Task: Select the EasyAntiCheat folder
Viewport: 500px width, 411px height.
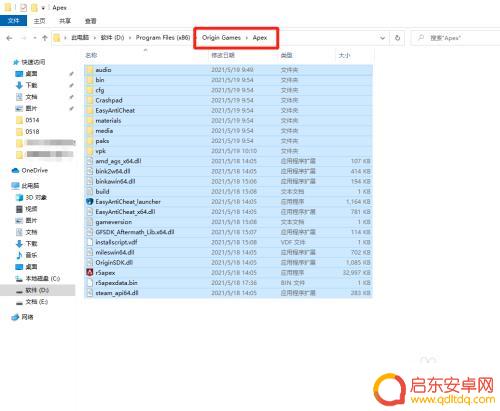Action: 228,110
